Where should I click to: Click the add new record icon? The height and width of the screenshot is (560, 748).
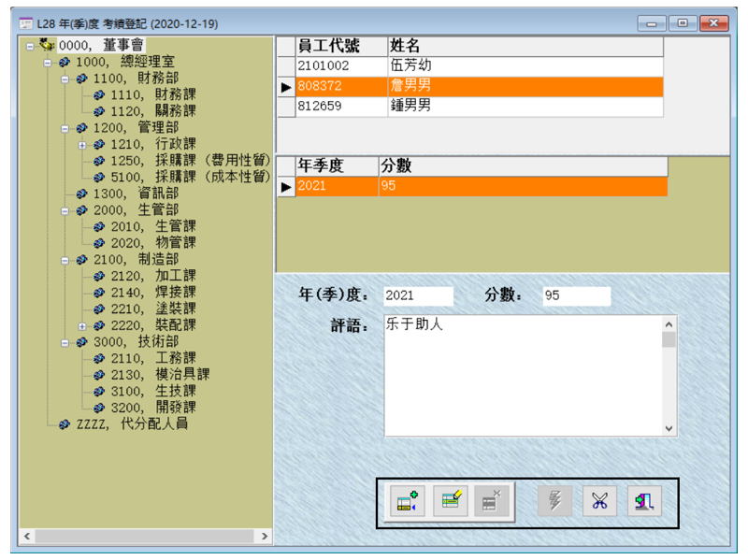point(407,501)
